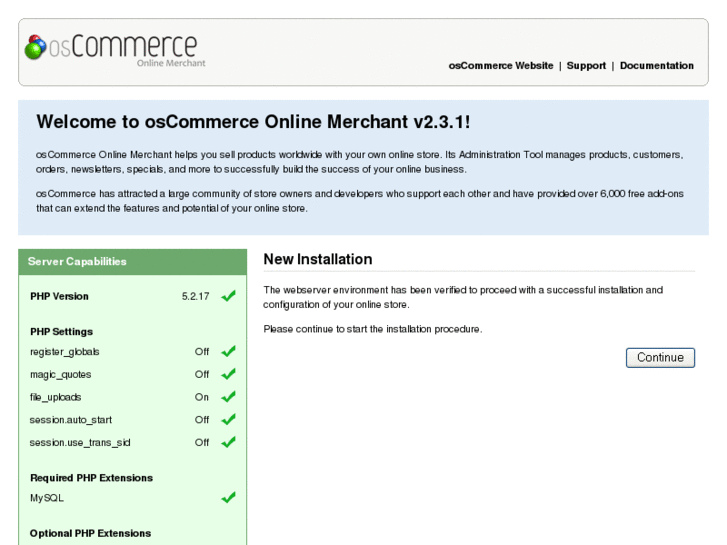The width and height of the screenshot is (727, 545).
Task: Click the New Installation heading
Action: 318,259
